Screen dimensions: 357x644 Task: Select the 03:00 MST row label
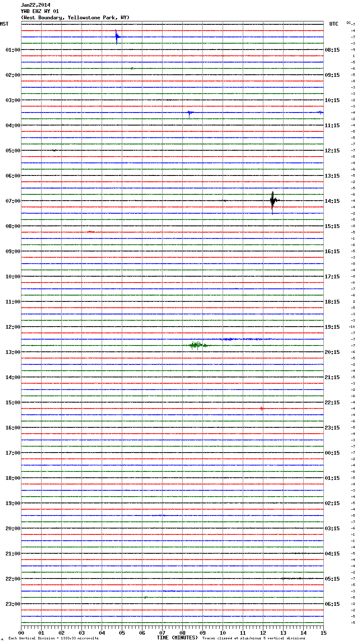[13, 100]
